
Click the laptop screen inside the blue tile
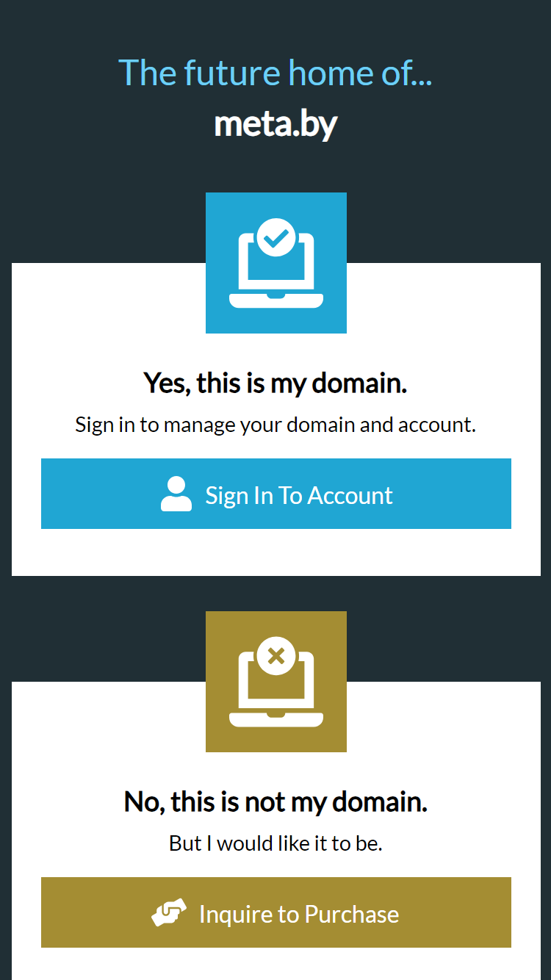tap(276, 266)
